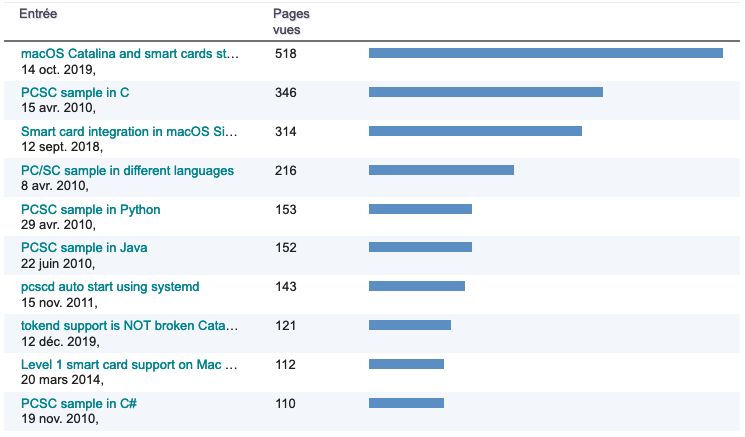Screen dimensions: 745x437
Task: Click the 152 page views value
Action: point(286,247)
